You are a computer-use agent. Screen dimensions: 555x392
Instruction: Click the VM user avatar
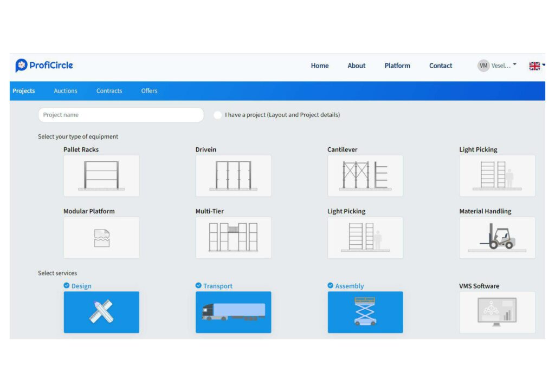[483, 66]
